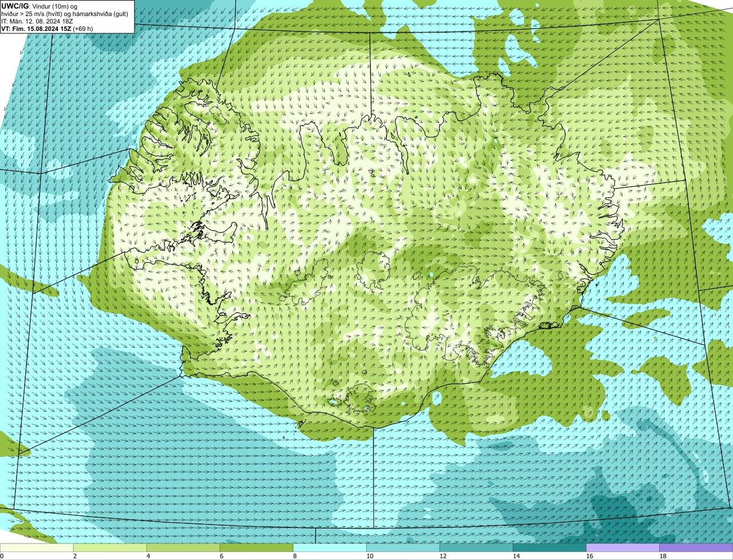Click the title line "UWC/IG: Vindur (10m) og"
This screenshot has width=733, height=560.
tap(39, 6)
